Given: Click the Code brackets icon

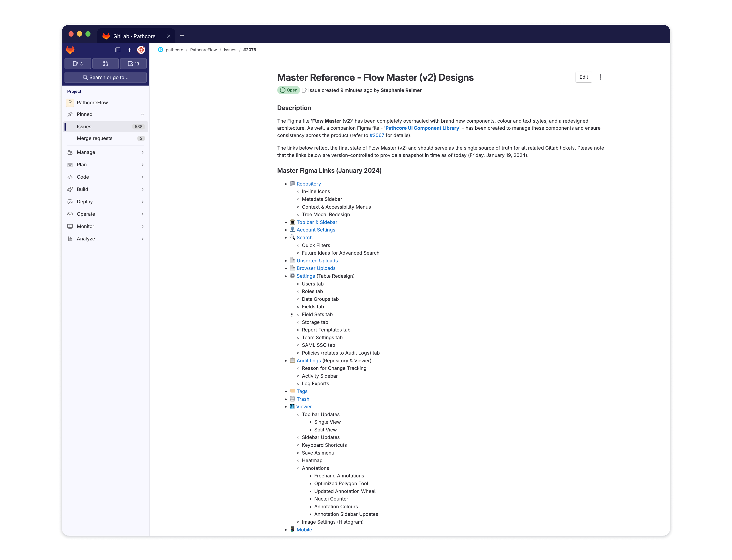Looking at the screenshot, I should [70, 177].
